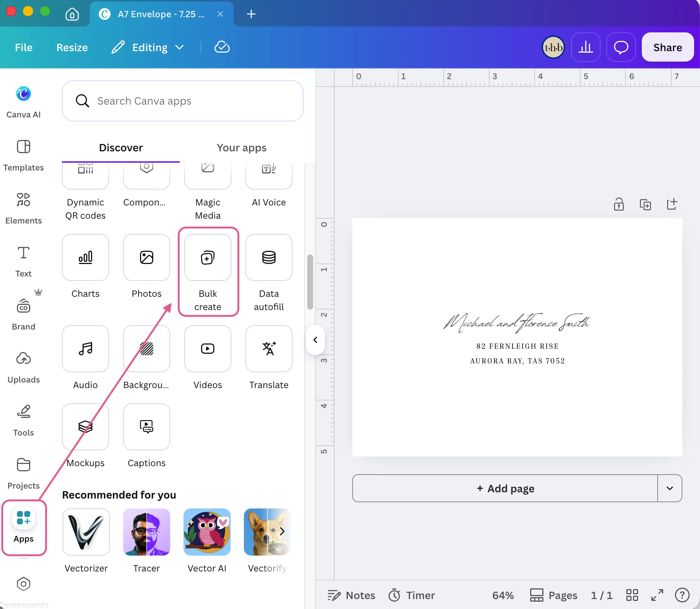This screenshot has height=609, width=700.
Task: Check the cloud save status icon
Action: pyautogui.click(x=222, y=47)
